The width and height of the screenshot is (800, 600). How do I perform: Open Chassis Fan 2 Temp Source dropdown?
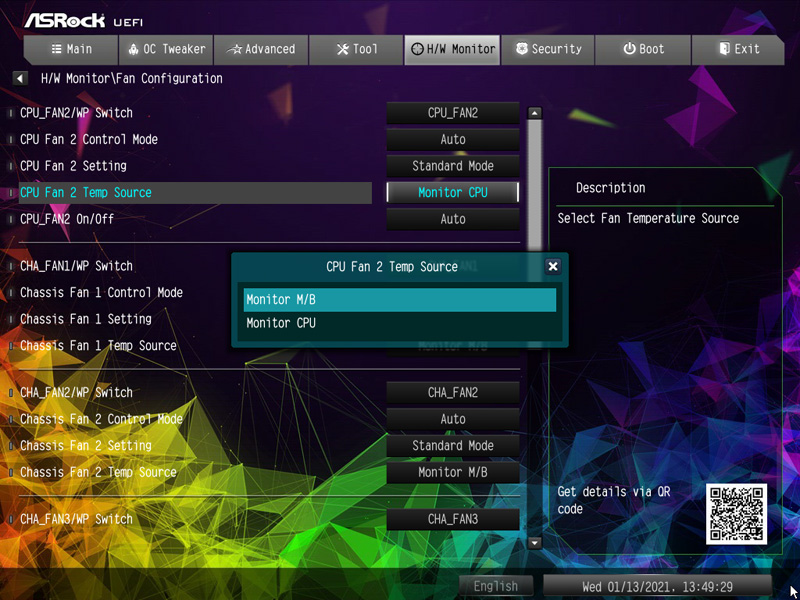pos(453,472)
